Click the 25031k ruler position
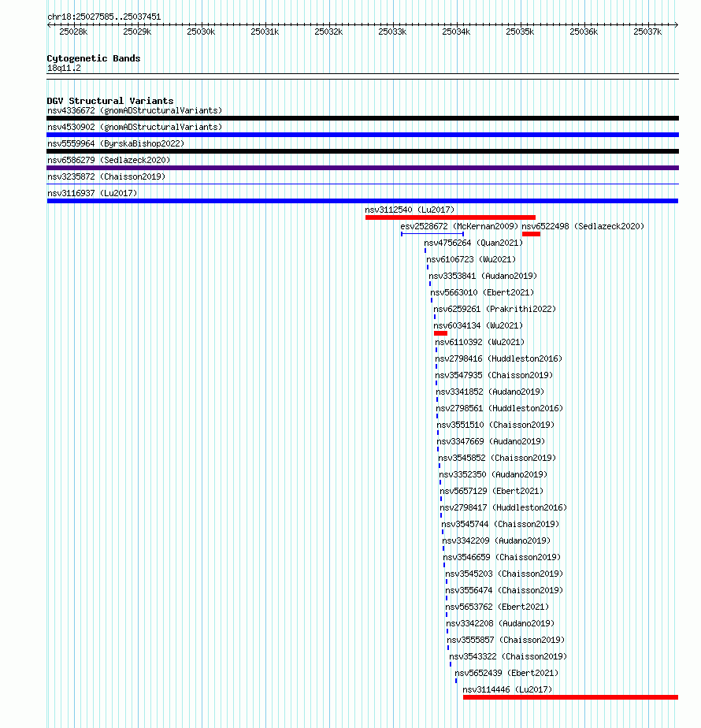The height and width of the screenshot is (728, 701). 265,32
